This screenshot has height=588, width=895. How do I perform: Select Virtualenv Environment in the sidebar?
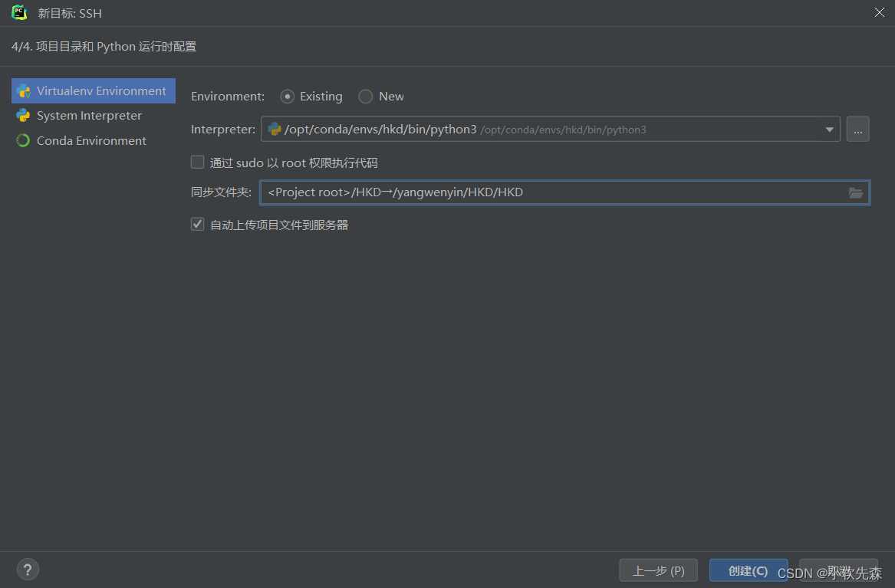coord(100,91)
